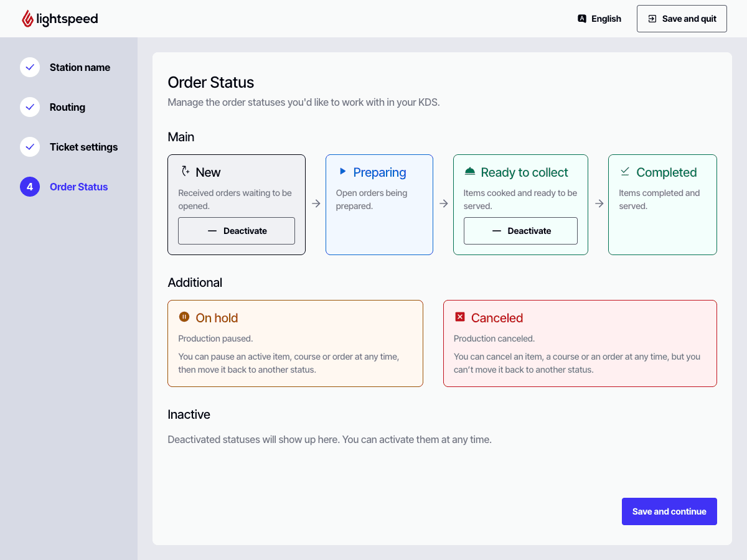Screen dimensions: 747x560
Task: Click the New status icon
Action: point(185,172)
